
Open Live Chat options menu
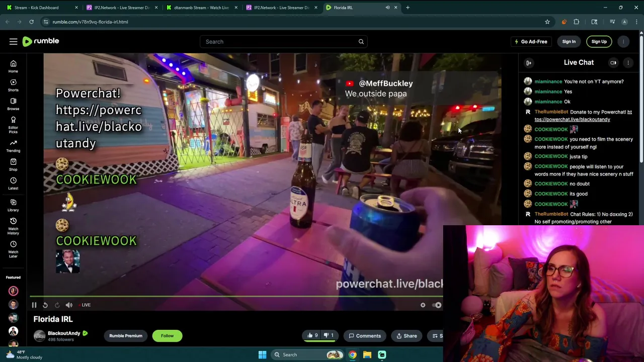(628, 63)
